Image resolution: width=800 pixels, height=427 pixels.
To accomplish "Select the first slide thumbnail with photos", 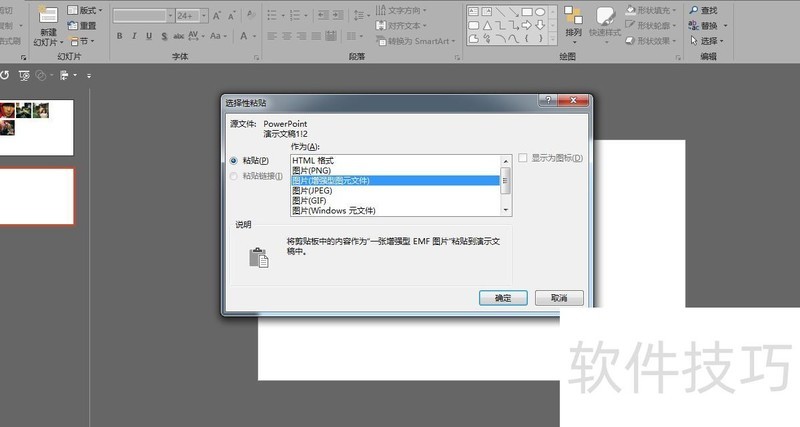I will pyautogui.click(x=36, y=128).
